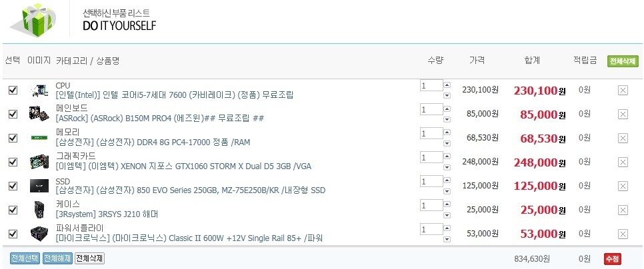Remove the 850 EVO SSD item
This screenshot has height=269, width=644.
click(x=623, y=186)
